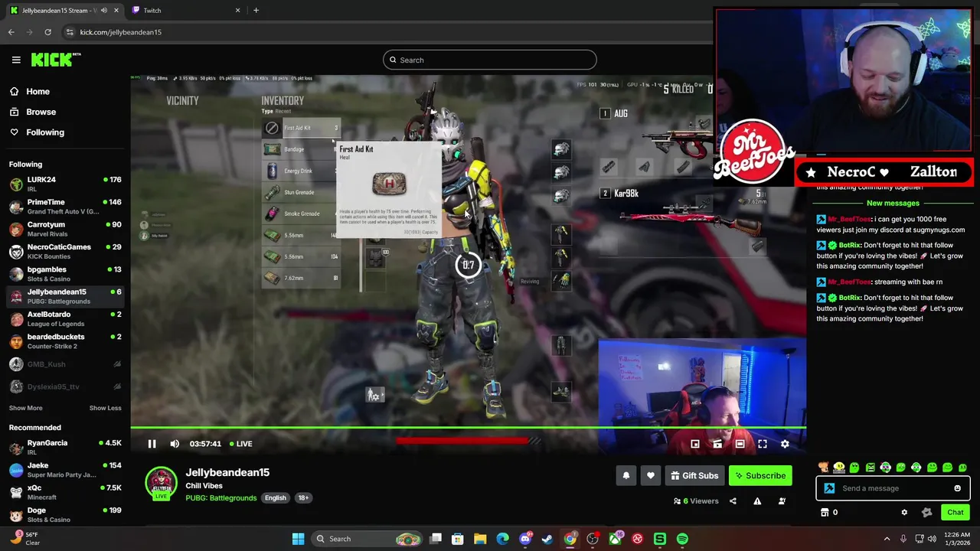
Task: Open PrimeTime channel from Following list
Action: click(x=65, y=207)
